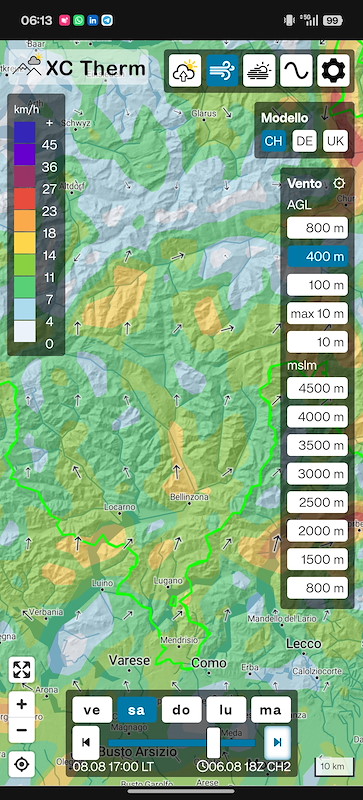Image resolution: width=363 pixels, height=800 pixels.
Task: Select the 800 m mslm altitude
Action: 318,588
